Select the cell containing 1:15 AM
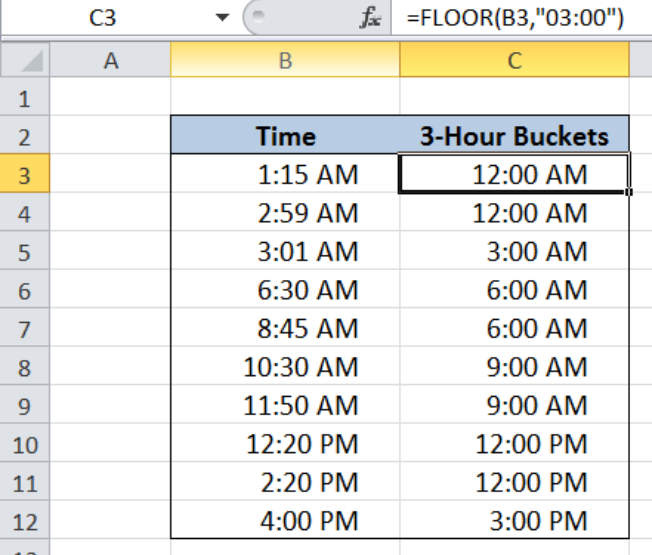 285,175
